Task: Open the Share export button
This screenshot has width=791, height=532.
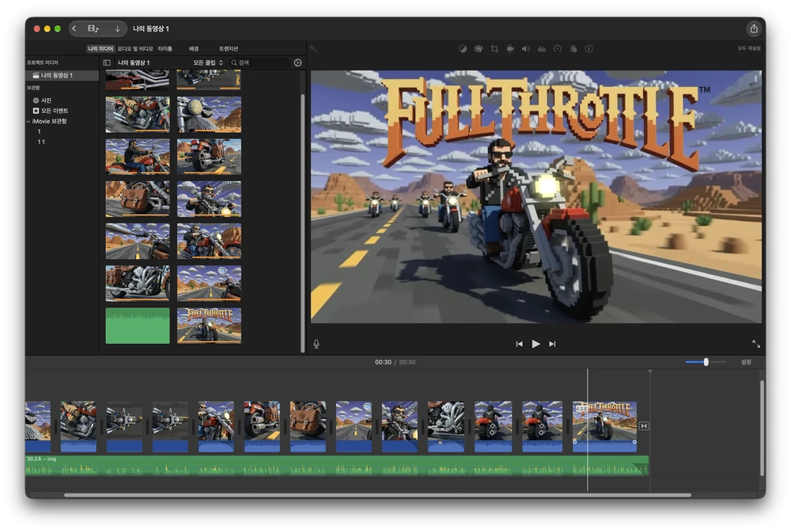Action: click(754, 28)
